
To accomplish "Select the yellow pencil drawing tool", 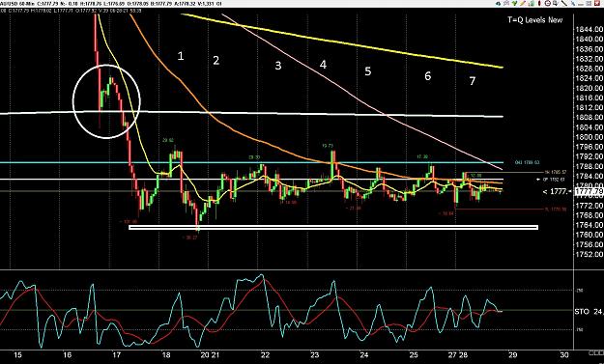I will (522, 4).
